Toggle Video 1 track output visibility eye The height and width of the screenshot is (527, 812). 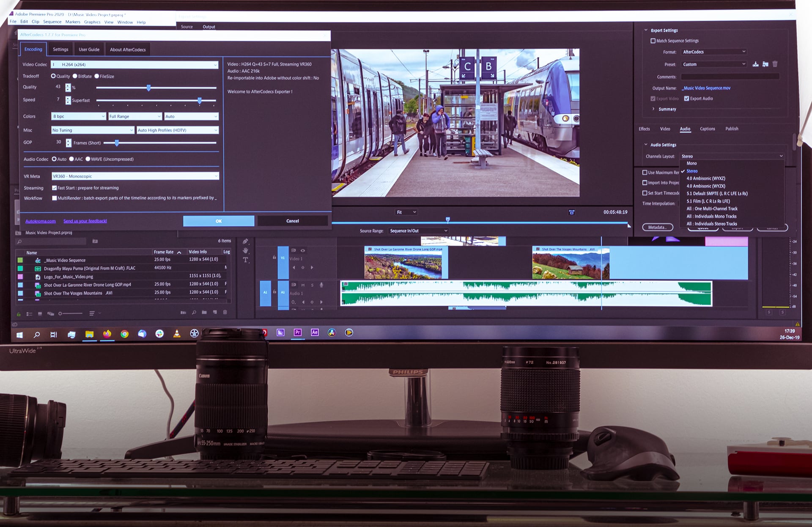(302, 250)
